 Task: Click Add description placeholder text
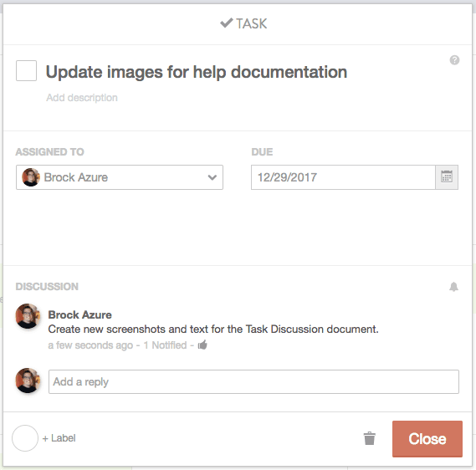click(82, 98)
